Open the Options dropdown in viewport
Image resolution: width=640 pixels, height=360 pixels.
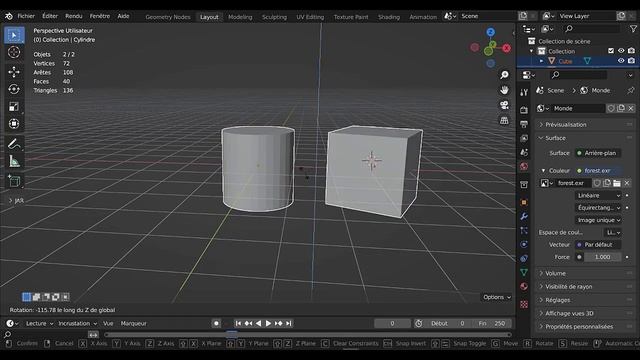pos(496,297)
